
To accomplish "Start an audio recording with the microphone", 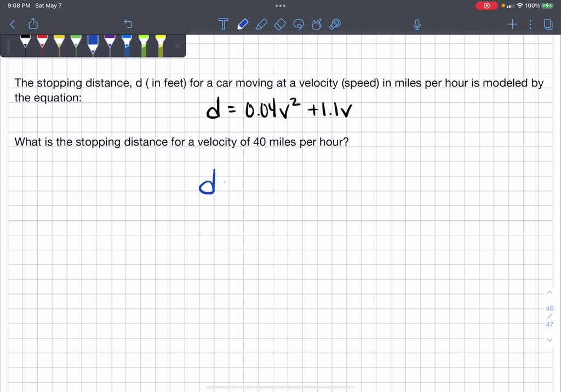I will [416, 24].
